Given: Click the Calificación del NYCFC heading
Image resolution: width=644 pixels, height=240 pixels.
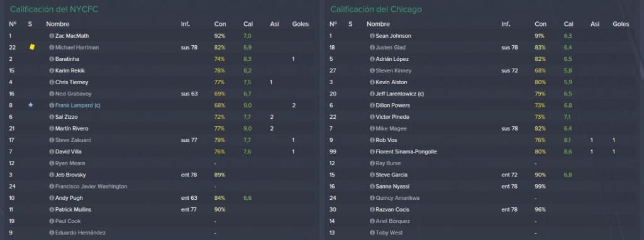Looking at the screenshot, I should (54, 9).
